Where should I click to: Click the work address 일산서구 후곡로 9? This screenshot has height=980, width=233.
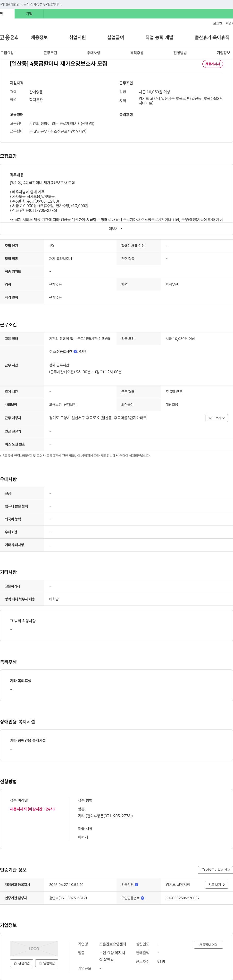click(98, 418)
